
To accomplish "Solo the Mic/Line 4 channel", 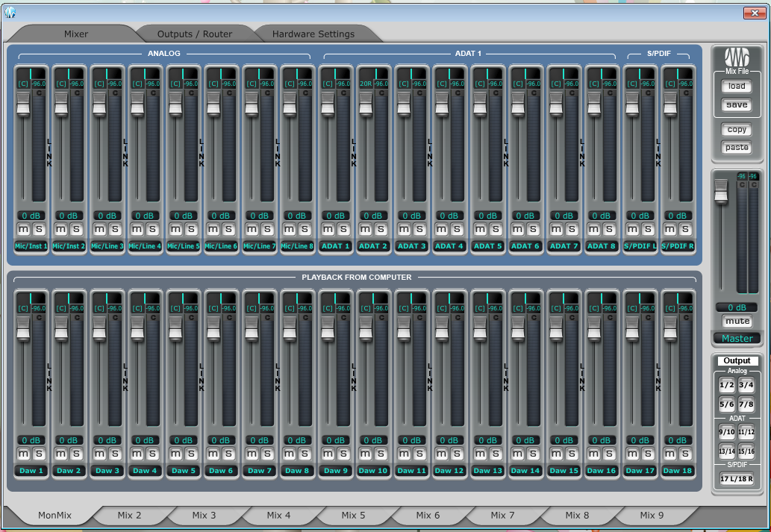I will click(x=152, y=229).
